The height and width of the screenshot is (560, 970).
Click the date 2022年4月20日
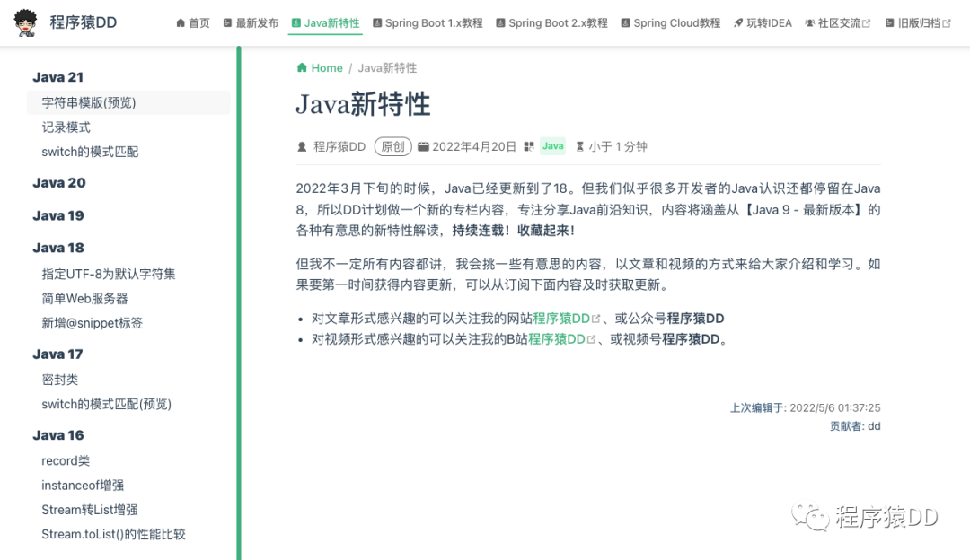click(x=474, y=146)
